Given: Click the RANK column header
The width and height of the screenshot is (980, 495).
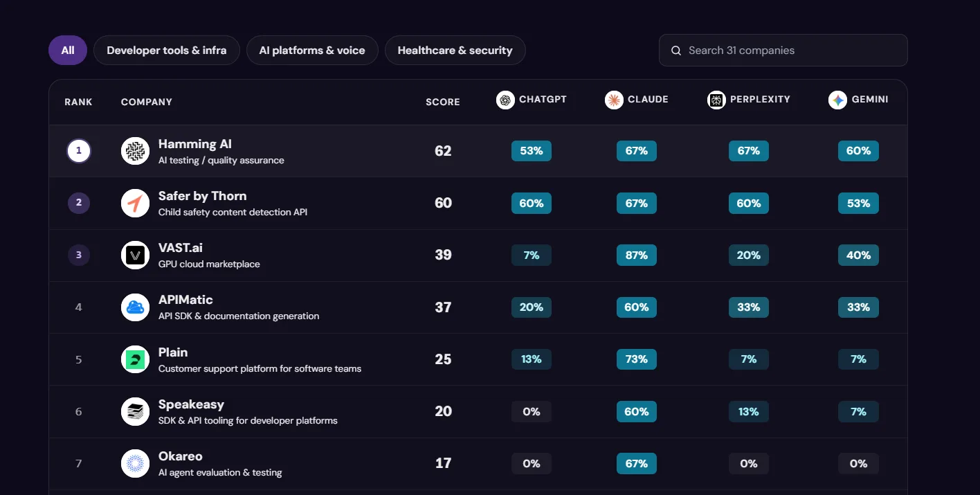Looking at the screenshot, I should [78, 102].
